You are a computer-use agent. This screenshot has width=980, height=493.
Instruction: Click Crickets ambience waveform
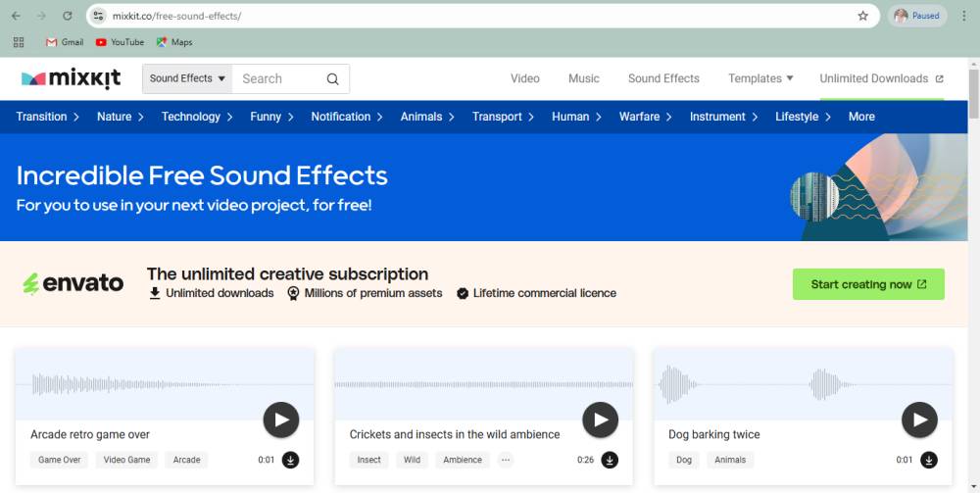pos(484,384)
